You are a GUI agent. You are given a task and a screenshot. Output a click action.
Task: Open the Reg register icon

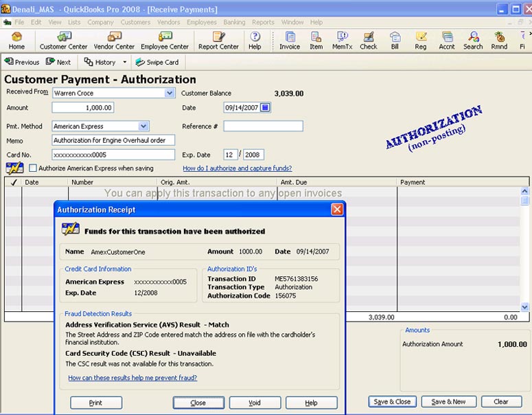421,41
